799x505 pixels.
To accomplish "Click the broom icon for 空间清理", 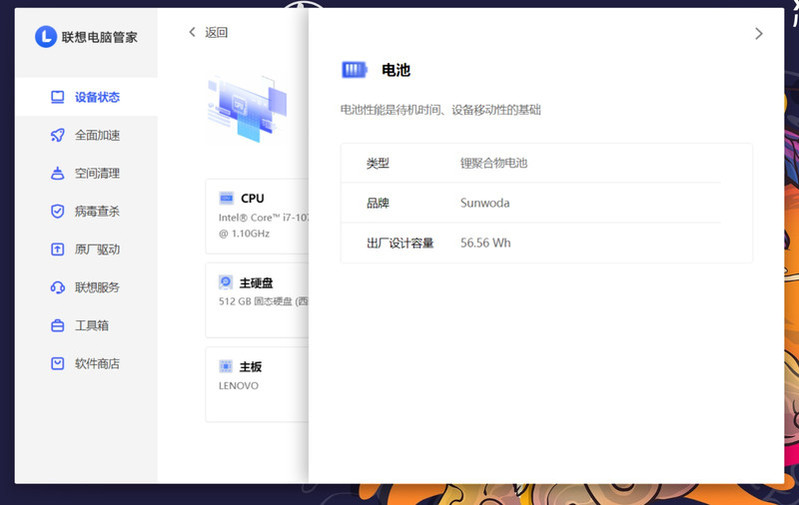I will coord(58,173).
